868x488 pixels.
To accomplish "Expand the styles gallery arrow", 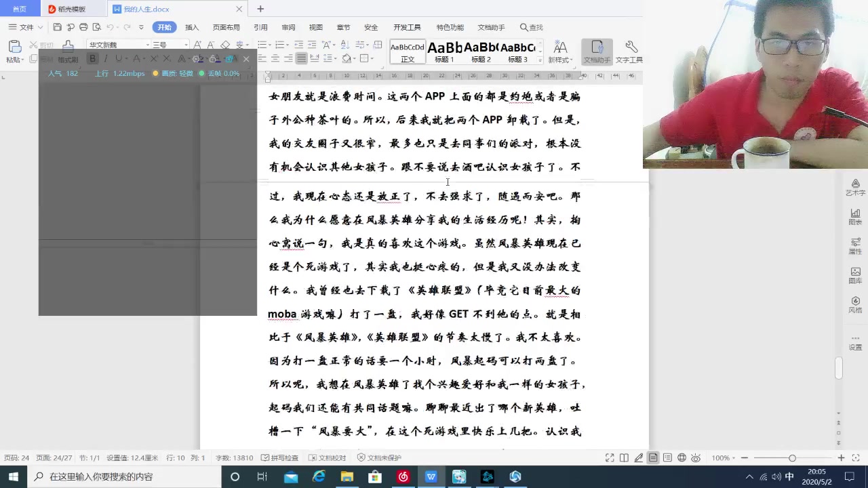I will coord(540,60).
